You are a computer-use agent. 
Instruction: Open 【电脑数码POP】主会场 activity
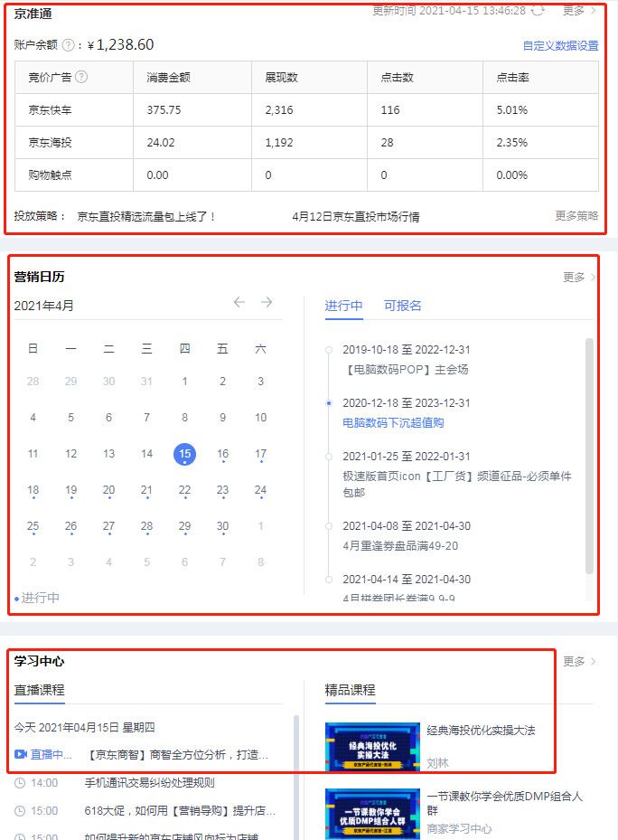point(406,370)
